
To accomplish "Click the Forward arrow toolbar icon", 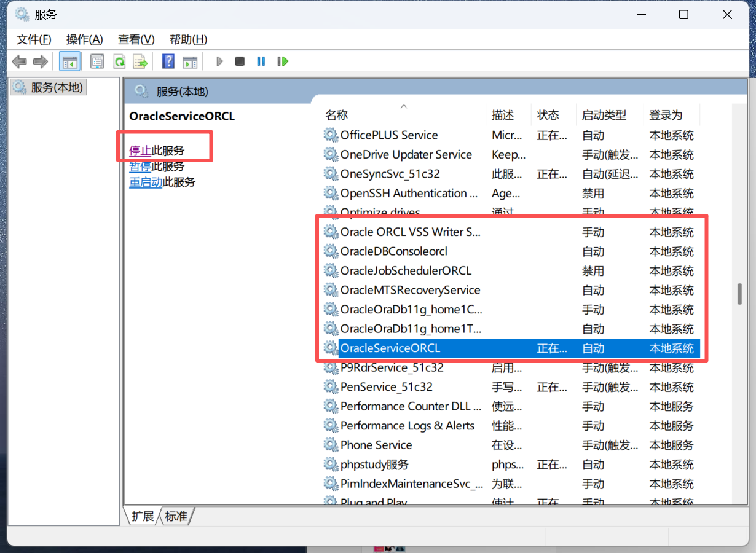I will (x=41, y=61).
